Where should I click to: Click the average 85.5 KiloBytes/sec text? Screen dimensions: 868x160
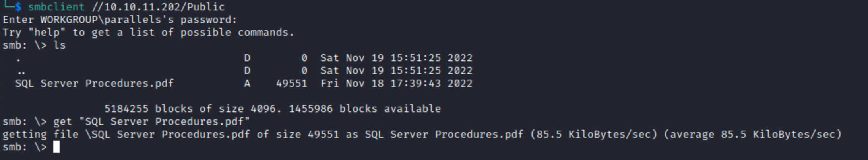click(752, 134)
